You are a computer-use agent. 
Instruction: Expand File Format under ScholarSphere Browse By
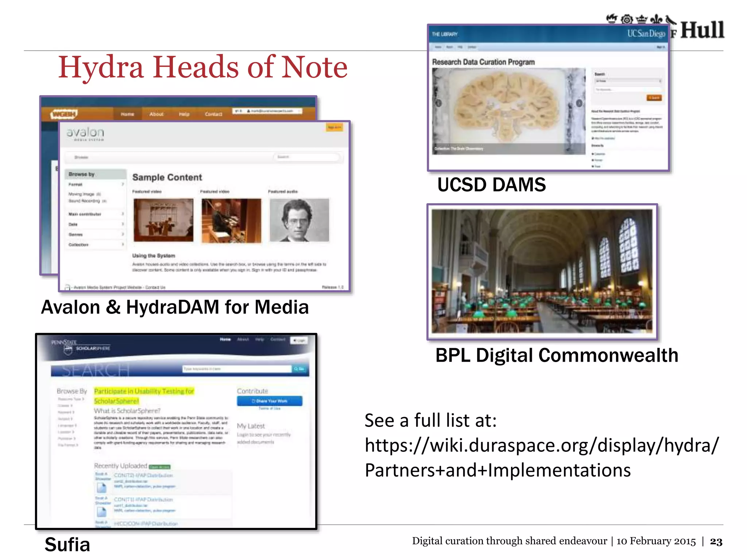coord(68,445)
